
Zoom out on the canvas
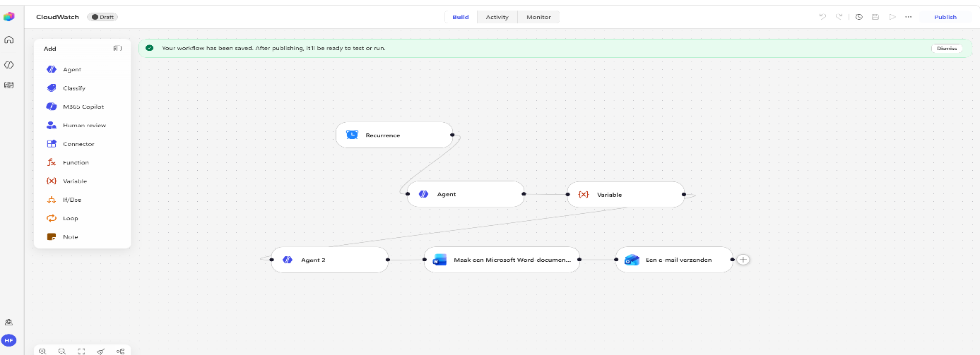(x=62, y=351)
